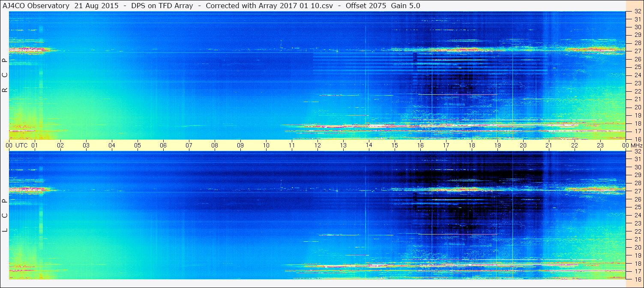This screenshot has width=644, height=288.
Task: Click the 32 MHz label of LCP panel
Action: [638, 151]
